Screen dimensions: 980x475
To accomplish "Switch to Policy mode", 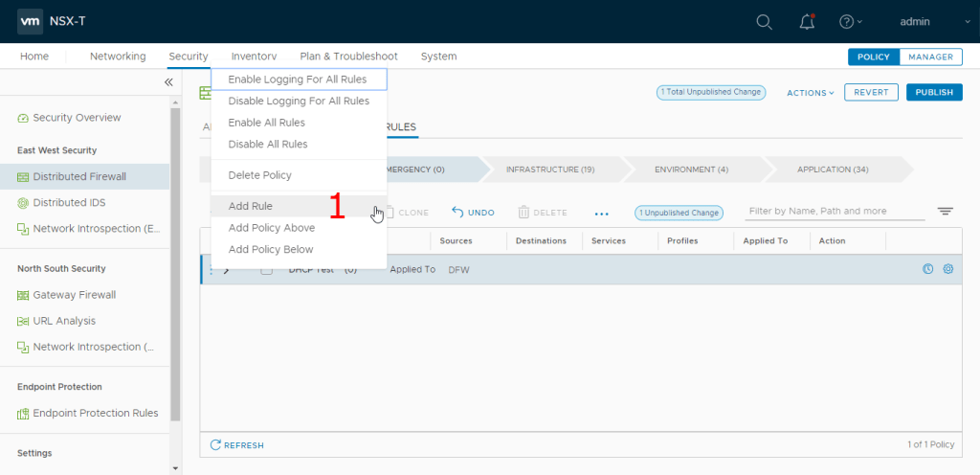I will (x=873, y=57).
